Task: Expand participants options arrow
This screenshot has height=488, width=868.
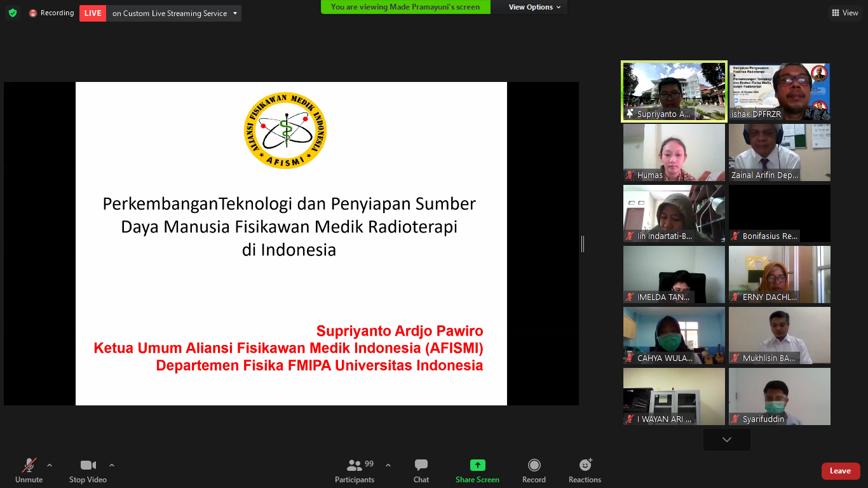Action: 388,465
